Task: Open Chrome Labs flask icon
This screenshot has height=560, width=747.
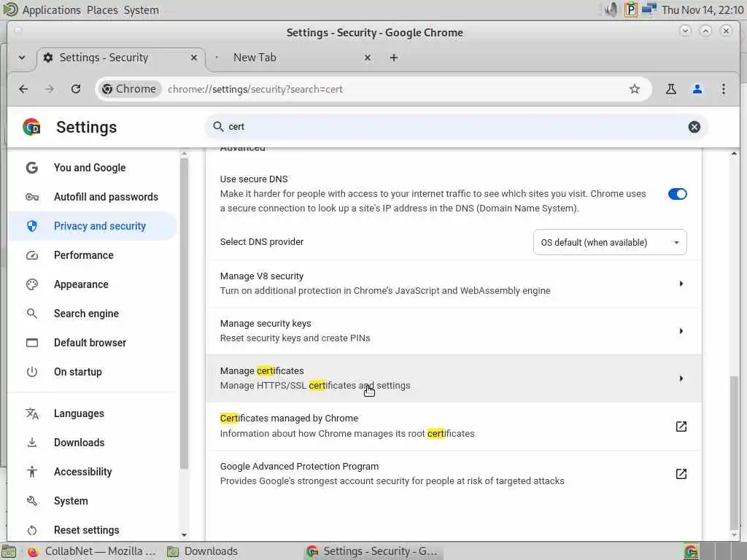Action: tap(671, 89)
